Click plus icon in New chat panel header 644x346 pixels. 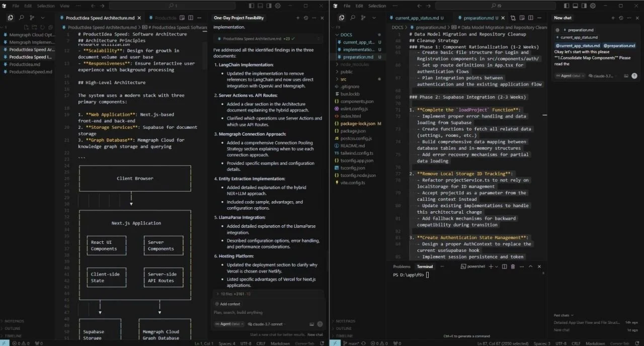tap(612, 18)
